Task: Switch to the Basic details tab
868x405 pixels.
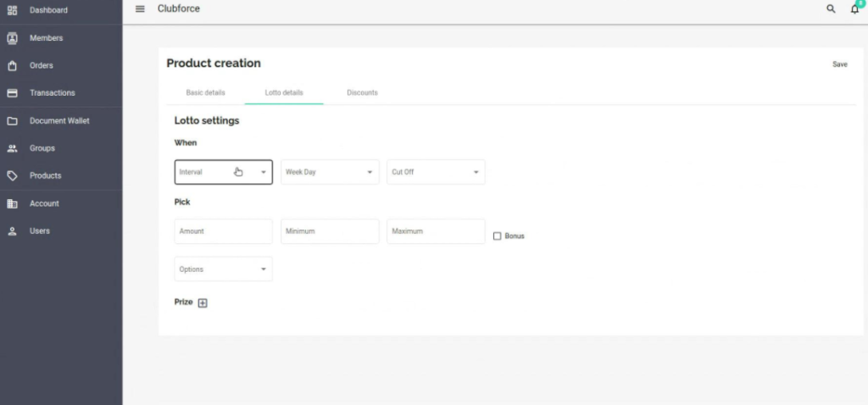Action: tap(205, 92)
